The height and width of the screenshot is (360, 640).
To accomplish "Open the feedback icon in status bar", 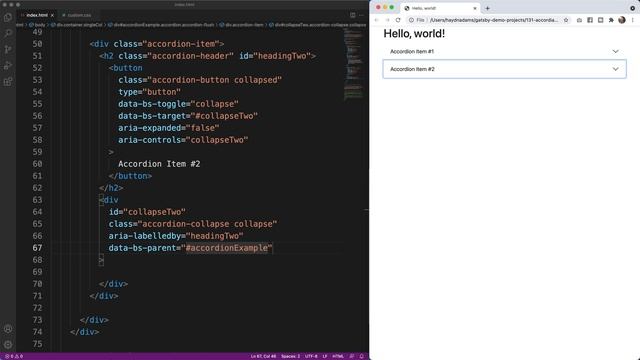I will (x=352, y=356).
